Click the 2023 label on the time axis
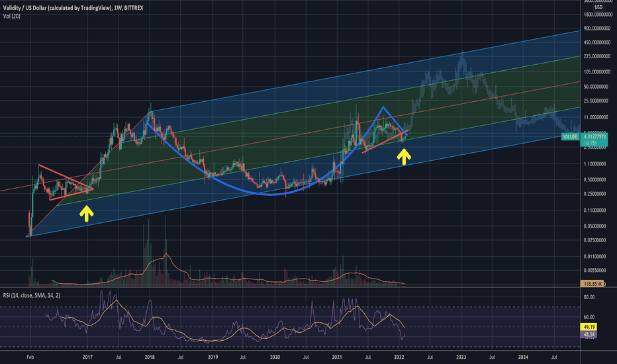The height and width of the screenshot is (364, 617). tap(461, 357)
